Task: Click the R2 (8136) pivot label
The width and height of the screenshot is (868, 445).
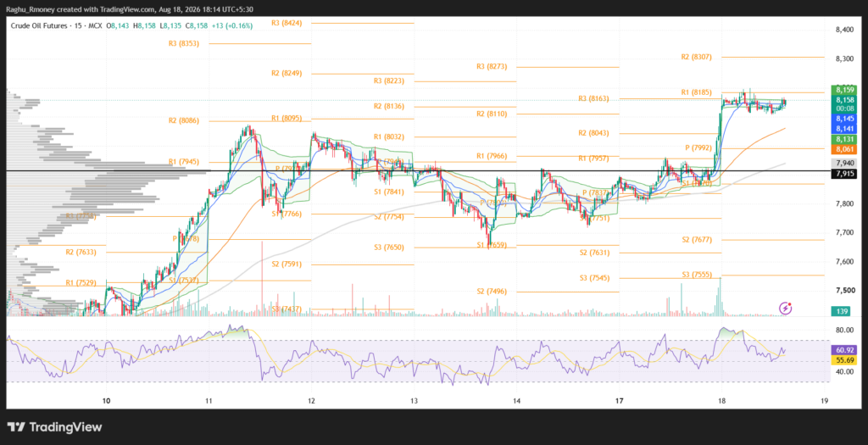Action: [x=388, y=106]
